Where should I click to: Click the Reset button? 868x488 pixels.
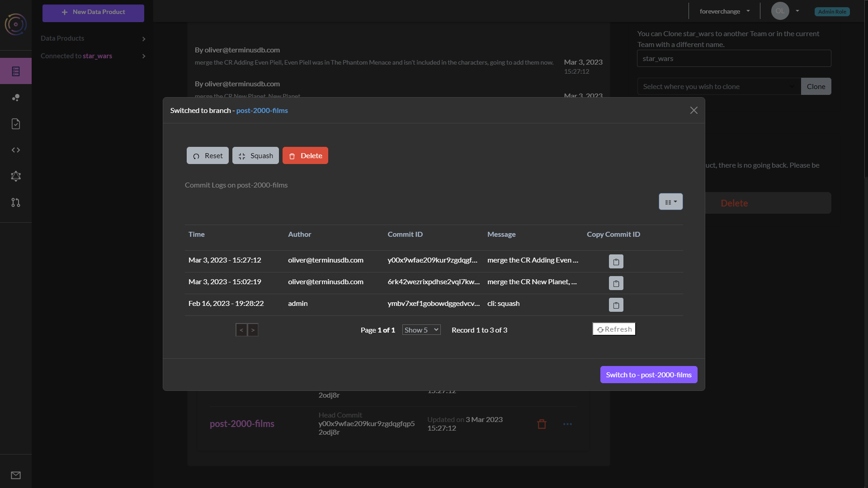(x=208, y=155)
